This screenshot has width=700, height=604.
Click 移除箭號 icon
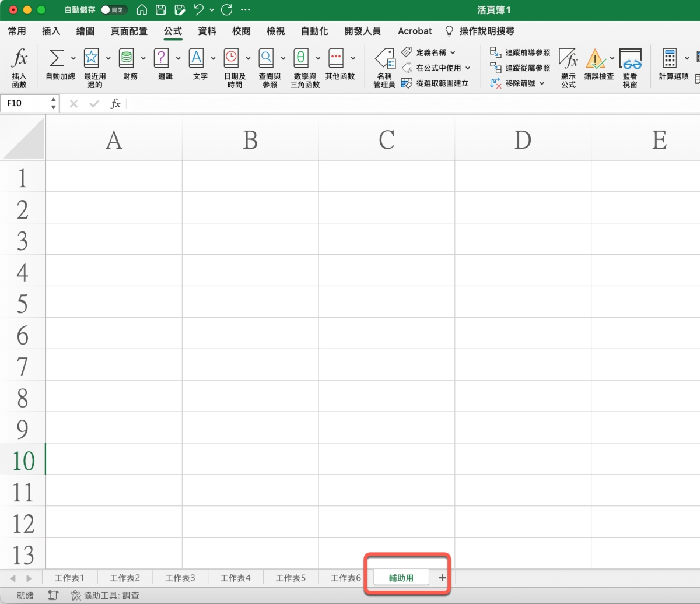[496, 83]
